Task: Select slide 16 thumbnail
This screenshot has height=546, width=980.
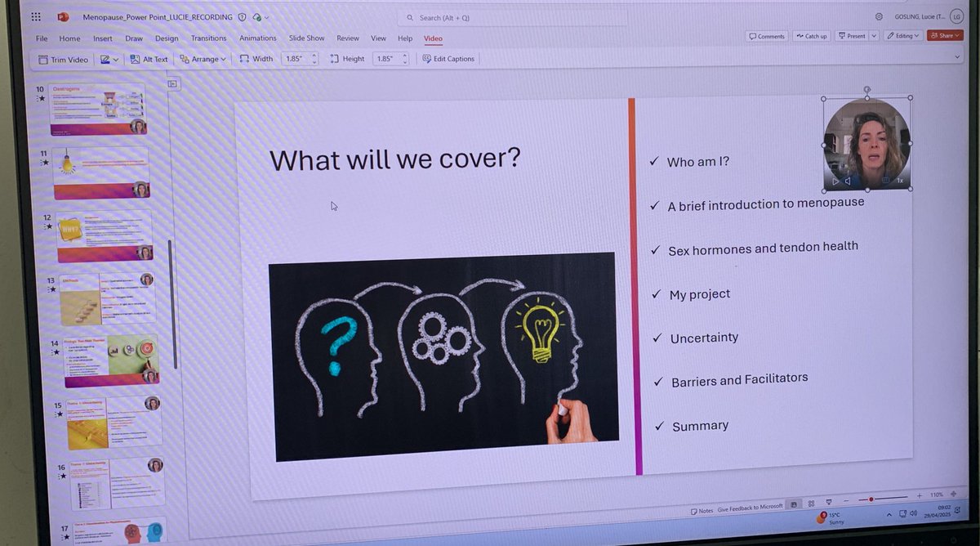Action: (116, 483)
